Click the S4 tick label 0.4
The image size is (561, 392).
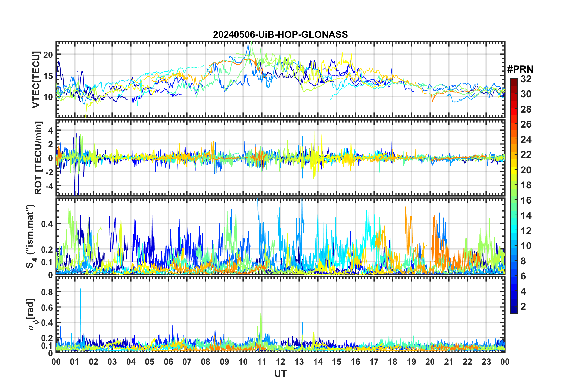(47, 224)
